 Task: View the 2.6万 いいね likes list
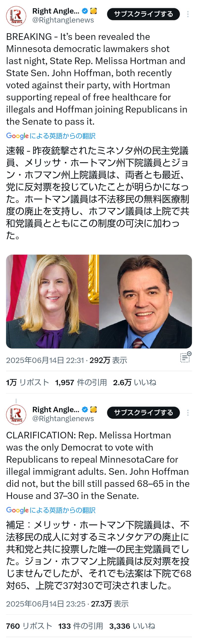tap(135, 382)
